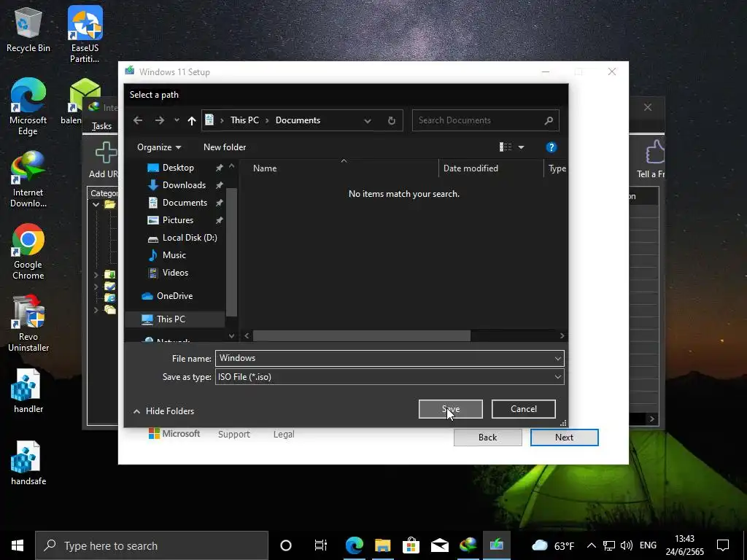Click the navigation pane vertical scrollbar
Viewport: 747px width, 560px height.
tap(231, 252)
